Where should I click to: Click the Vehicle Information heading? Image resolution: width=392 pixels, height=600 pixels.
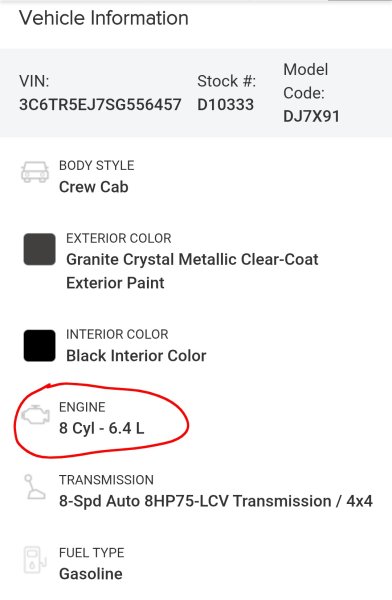tap(104, 18)
